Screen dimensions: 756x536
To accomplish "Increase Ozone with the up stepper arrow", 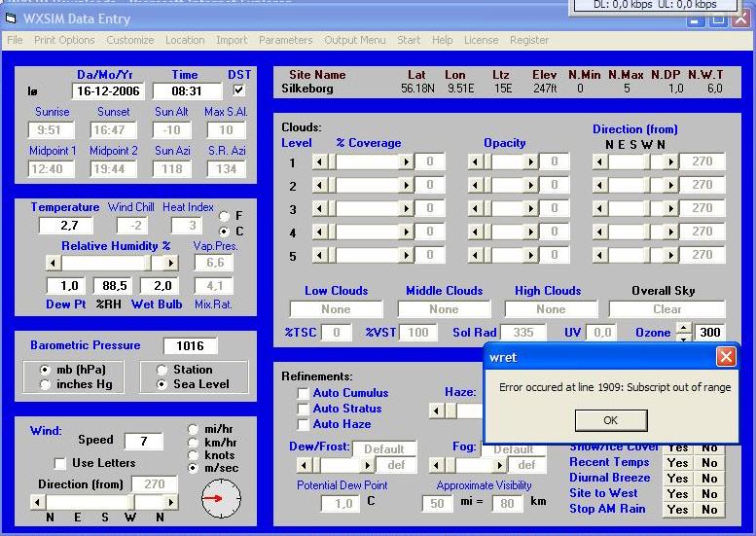I will pos(684,328).
